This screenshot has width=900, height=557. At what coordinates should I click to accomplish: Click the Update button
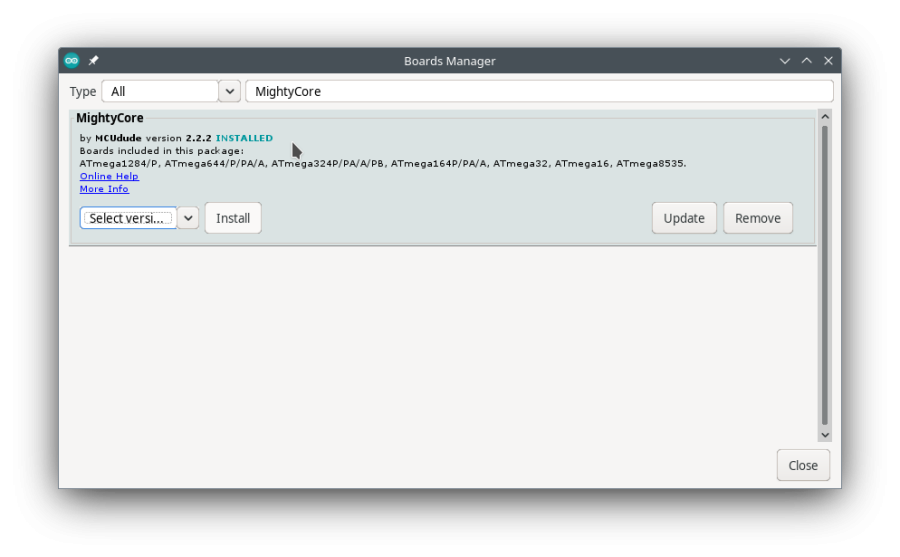pyautogui.click(x=684, y=218)
